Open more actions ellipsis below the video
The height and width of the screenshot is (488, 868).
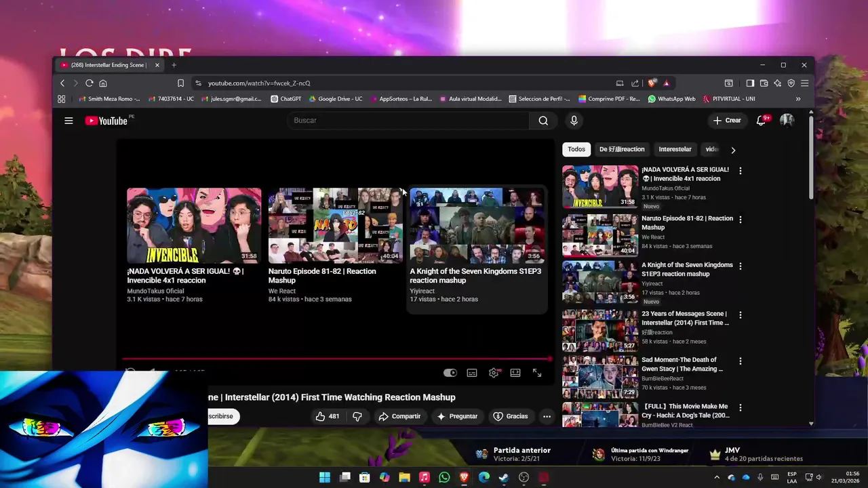[x=547, y=416]
